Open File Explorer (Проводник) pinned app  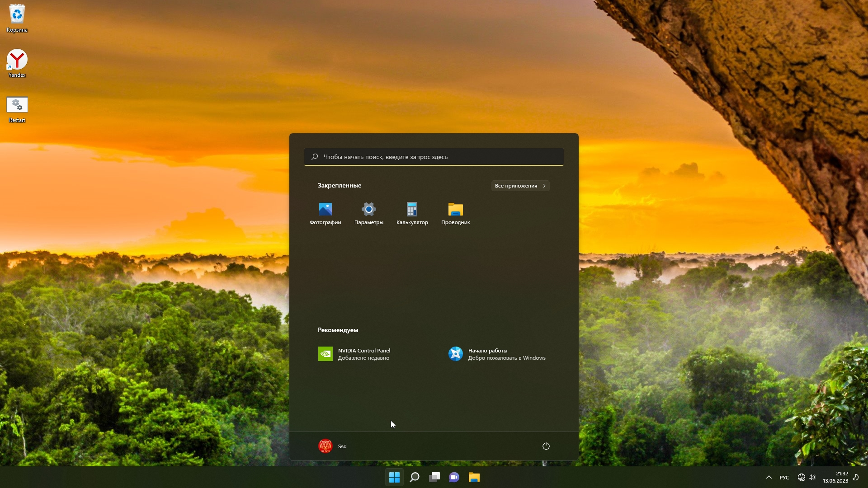455,213
